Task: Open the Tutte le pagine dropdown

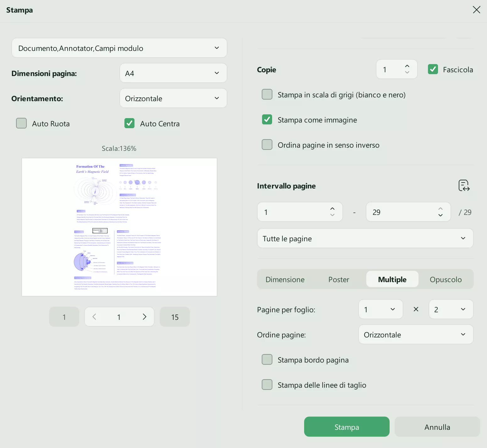Action: click(365, 238)
